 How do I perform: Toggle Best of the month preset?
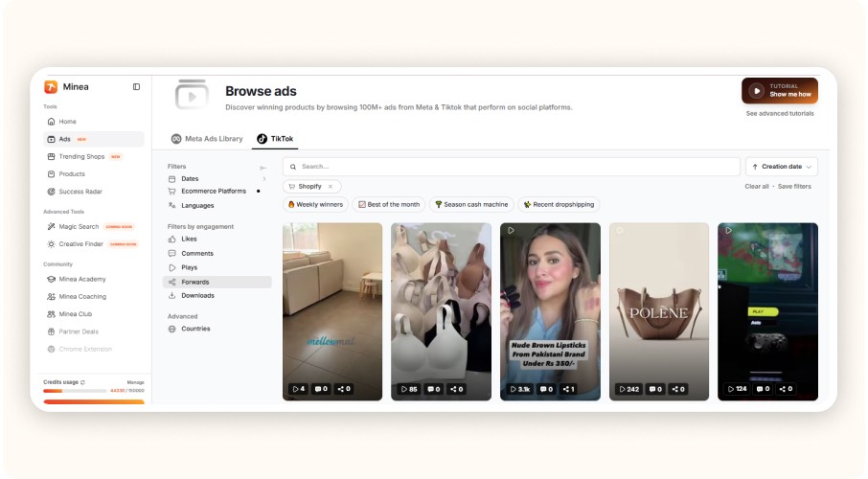tap(389, 204)
